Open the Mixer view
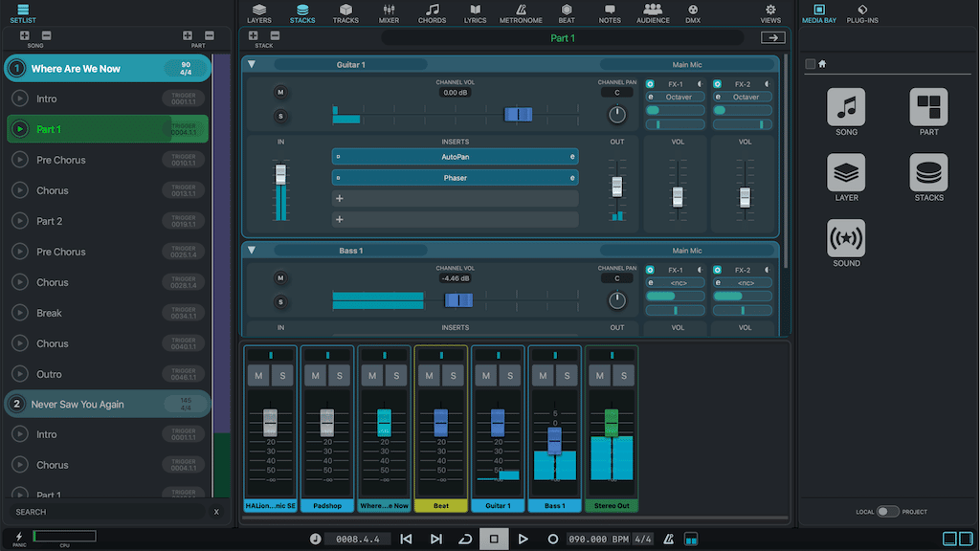Screen dimensions: 980x551 tap(389, 12)
